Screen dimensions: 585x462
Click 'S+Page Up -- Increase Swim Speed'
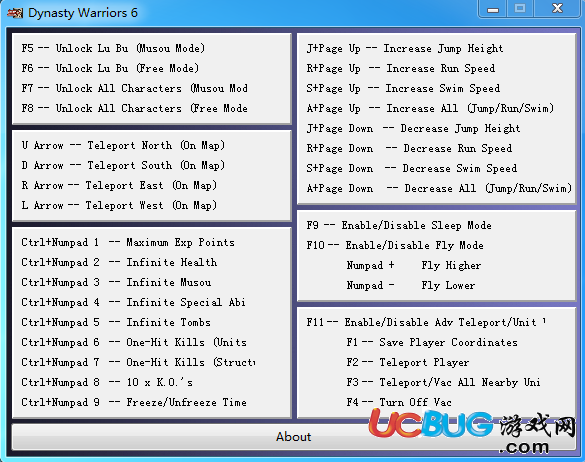[403, 88]
